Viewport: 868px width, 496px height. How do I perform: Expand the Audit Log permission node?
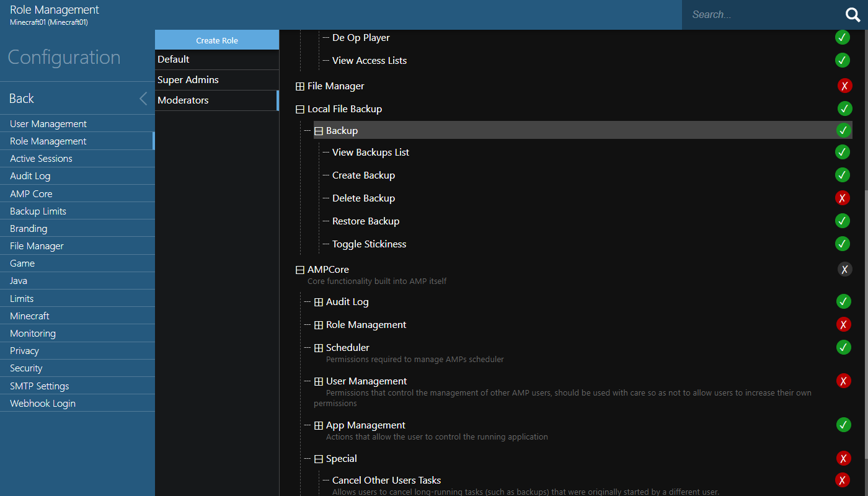319,303
